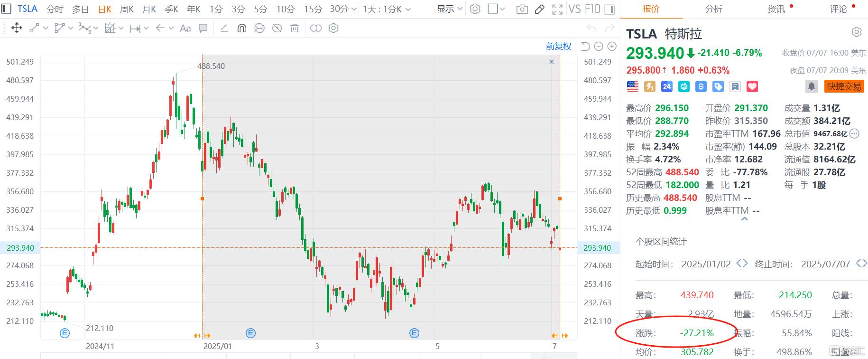Open the 1天:1分K dropdown
Image resolution: width=868 pixels, height=359 pixels.
click(x=387, y=9)
